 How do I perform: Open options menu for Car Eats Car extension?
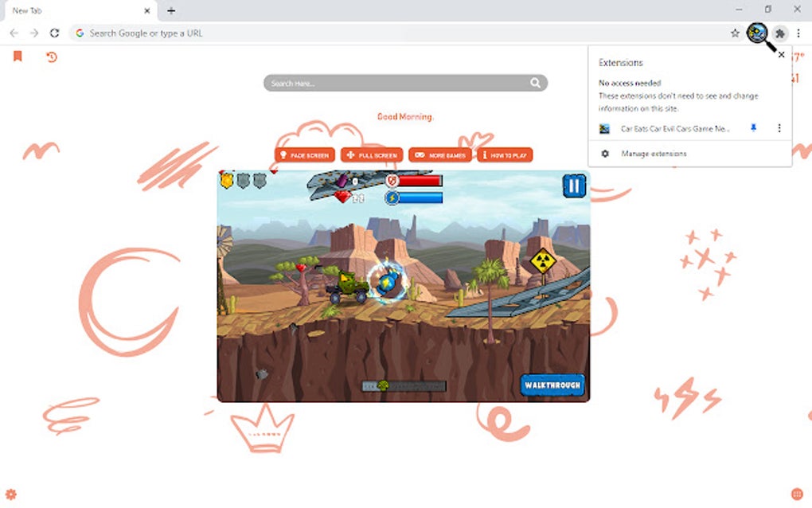(779, 128)
